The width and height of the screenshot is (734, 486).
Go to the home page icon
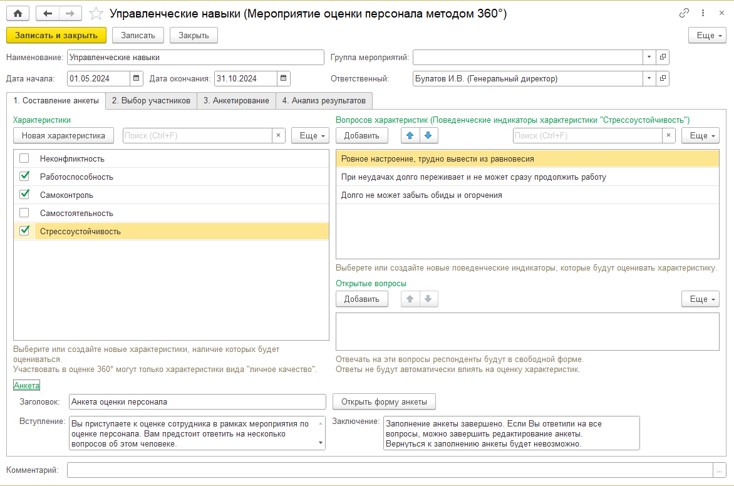18,14
